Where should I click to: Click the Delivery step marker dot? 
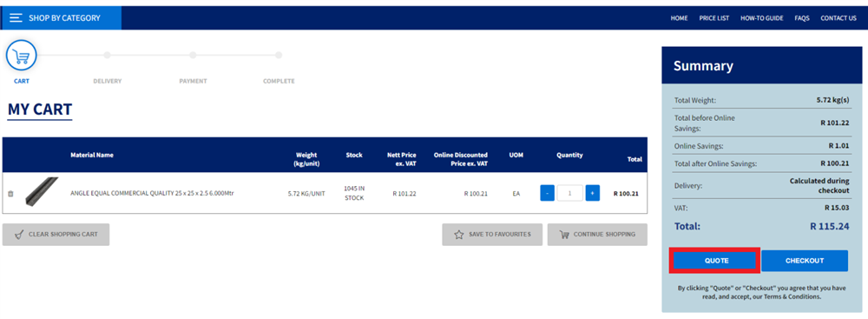pyautogui.click(x=108, y=55)
